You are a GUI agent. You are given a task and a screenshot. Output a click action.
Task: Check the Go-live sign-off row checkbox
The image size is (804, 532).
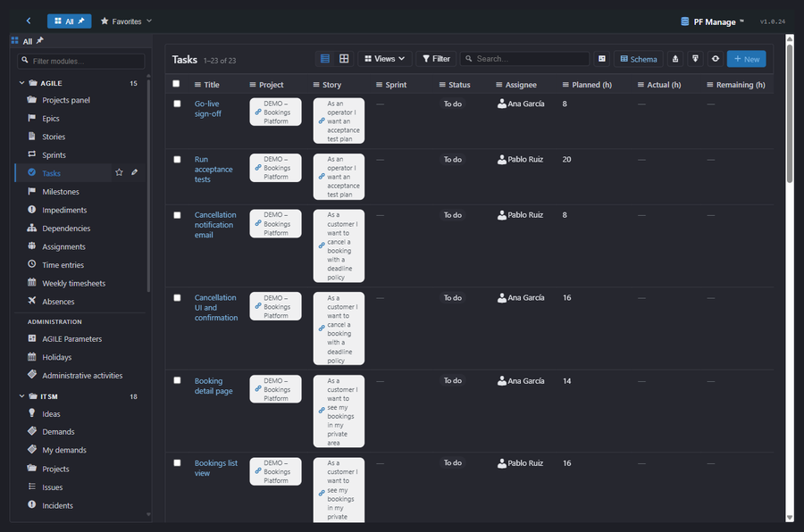point(177,104)
